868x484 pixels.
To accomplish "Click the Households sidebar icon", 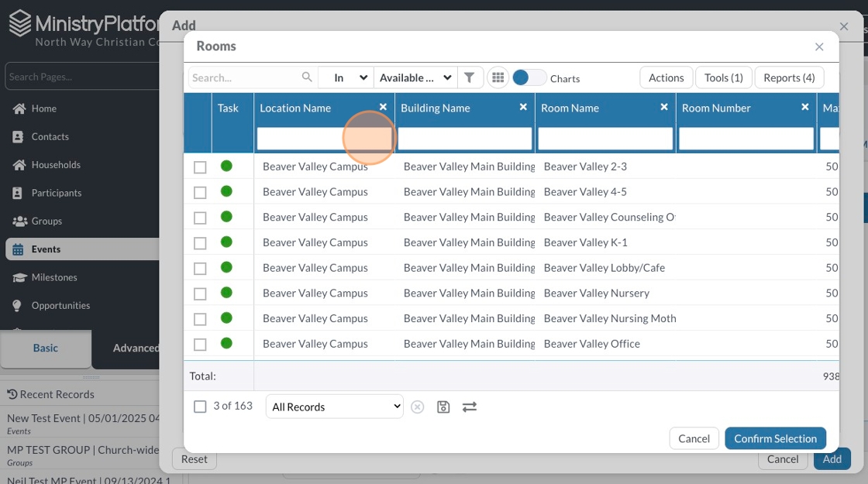I will 19,165.
